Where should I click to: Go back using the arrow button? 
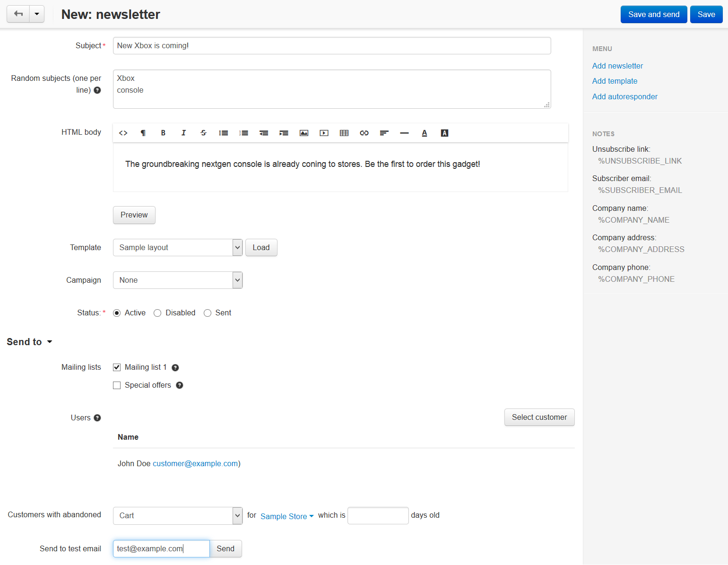(x=18, y=14)
